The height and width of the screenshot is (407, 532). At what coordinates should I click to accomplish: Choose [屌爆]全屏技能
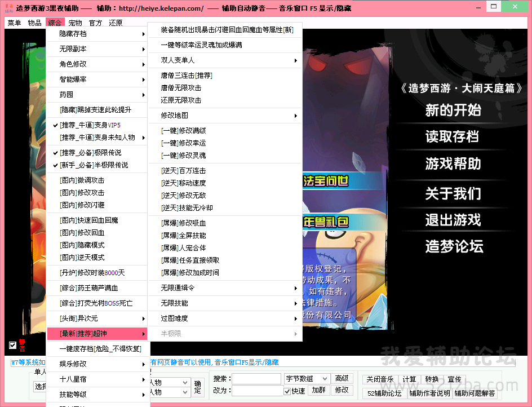[x=225, y=236]
